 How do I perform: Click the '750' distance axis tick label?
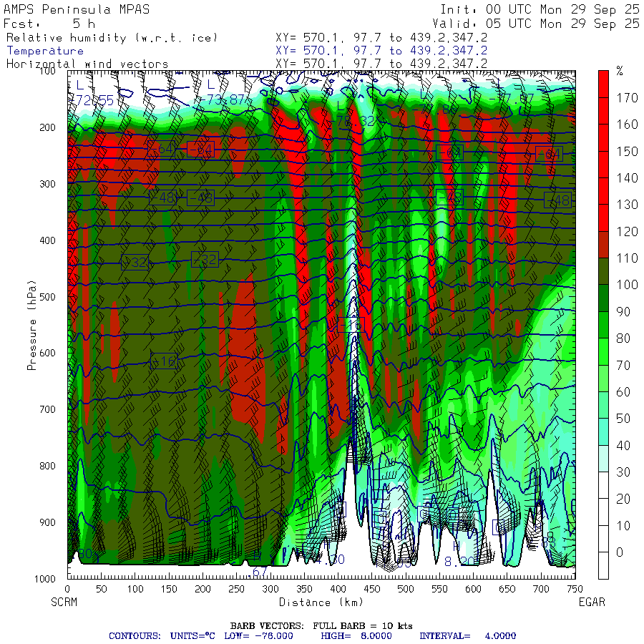point(575,589)
